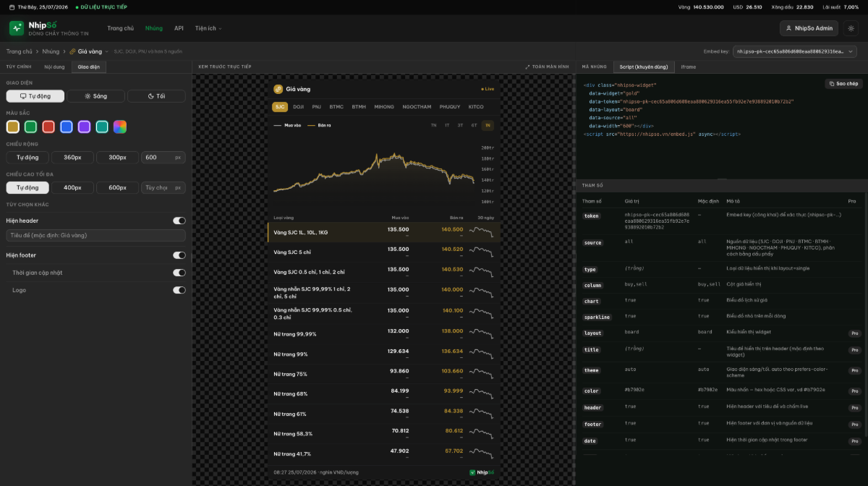Switch to the Nội dung tab
Screen dimensions: 868x486
[x=54, y=67]
